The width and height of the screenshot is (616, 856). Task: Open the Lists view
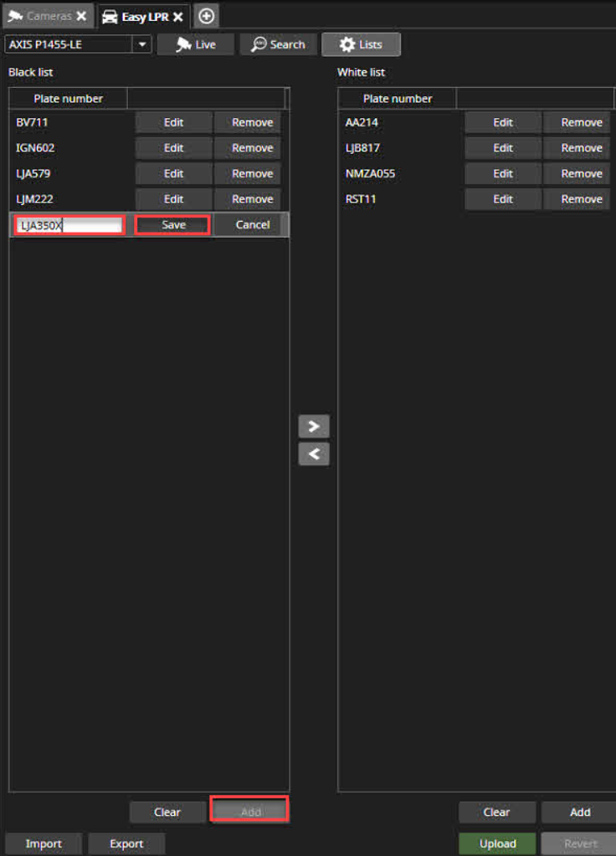point(361,44)
